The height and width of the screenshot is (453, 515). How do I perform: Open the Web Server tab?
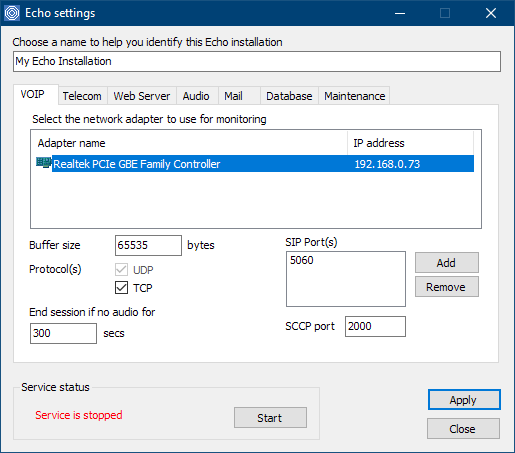[142, 96]
